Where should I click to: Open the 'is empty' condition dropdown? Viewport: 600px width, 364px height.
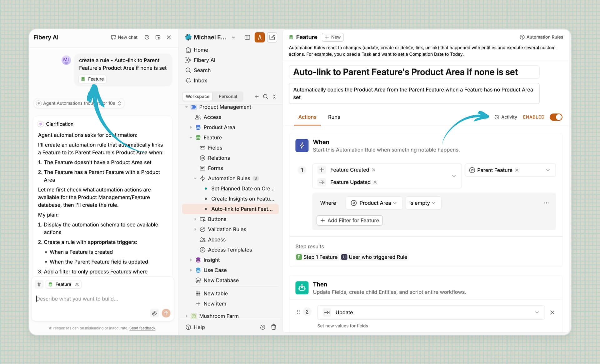tap(423, 203)
